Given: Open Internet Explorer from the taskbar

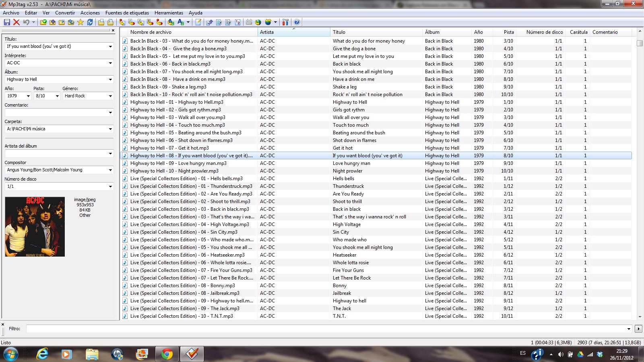Looking at the screenshot, I should (x=42, y=354).
